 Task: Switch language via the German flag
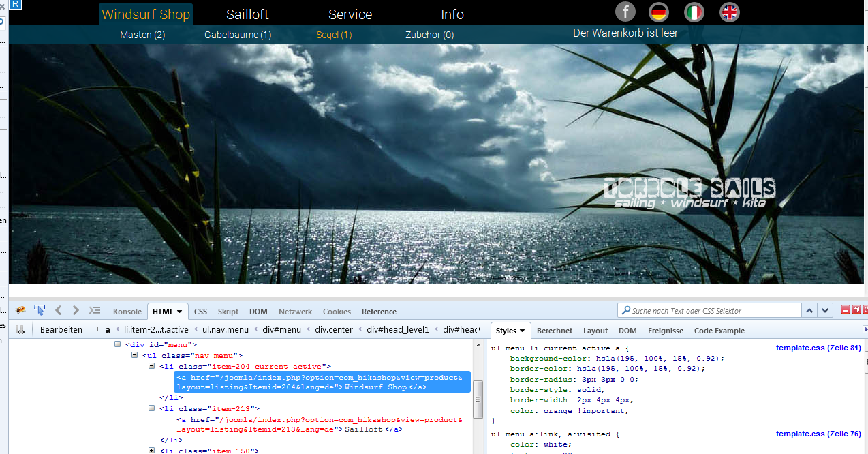pyautogui.click(x=658, y=12)
